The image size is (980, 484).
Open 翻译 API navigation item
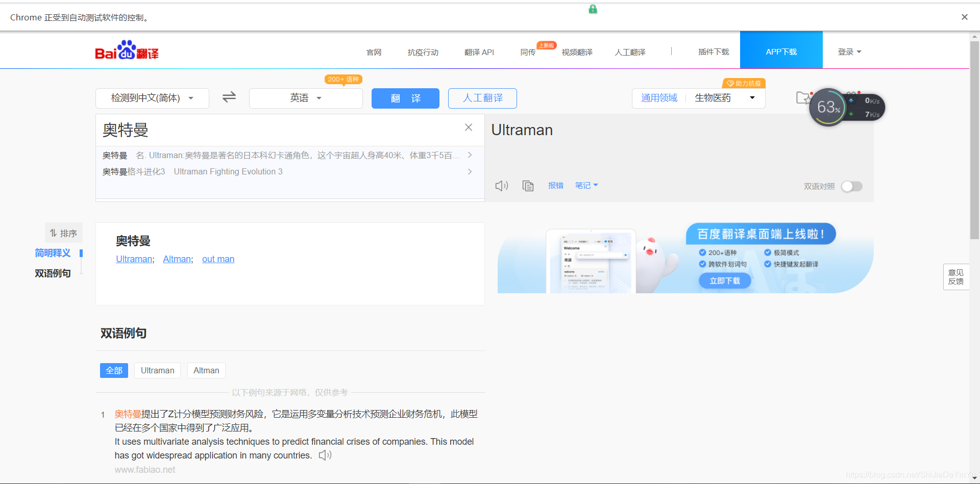click(479, 52)
